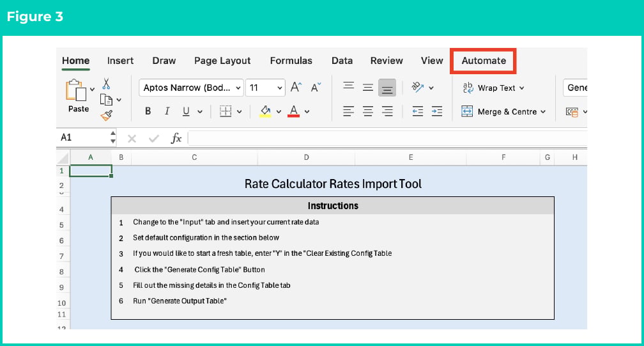Click Merge & Centre button
Image resolution: width=644 pixels, height=346 pixels.
pyautogui.click(x=498, y=111)
